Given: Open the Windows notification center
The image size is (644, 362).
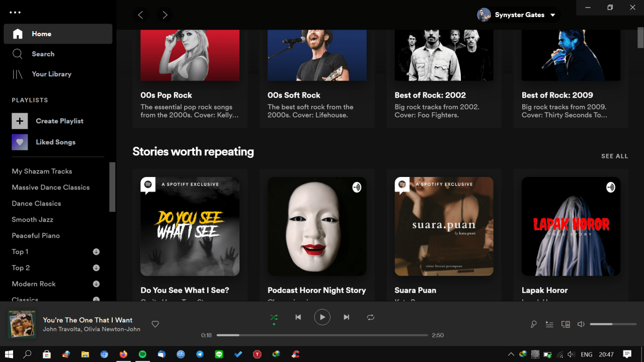Looking at the screenshot, I should (627, 354).
